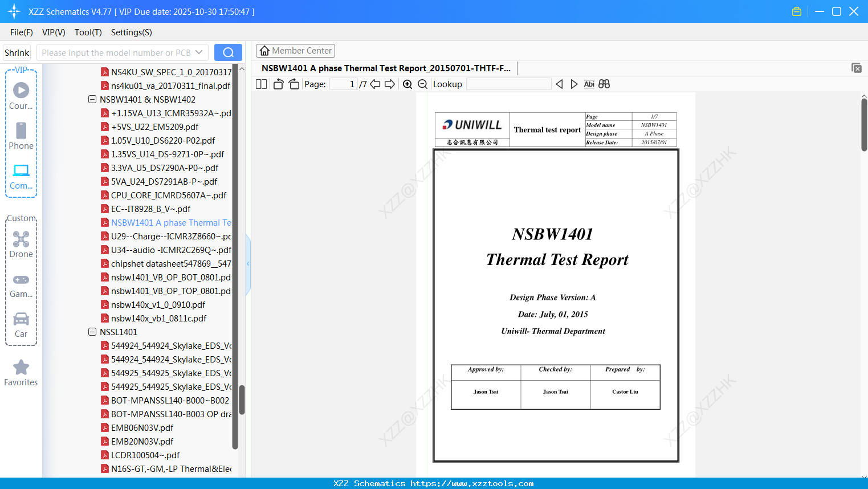
Task: Click the blue search button
Action: tap(228, 52)
